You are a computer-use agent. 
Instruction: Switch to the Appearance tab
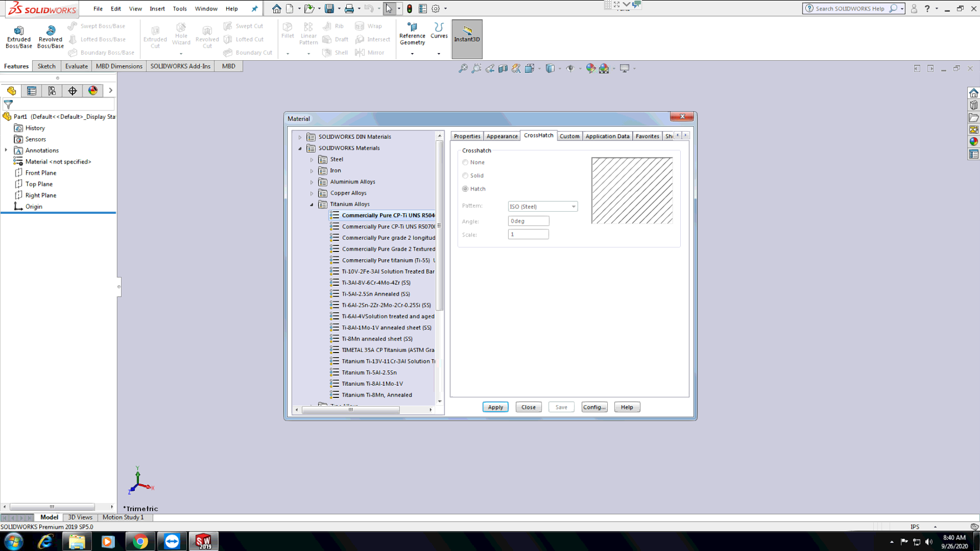point(502,136)
